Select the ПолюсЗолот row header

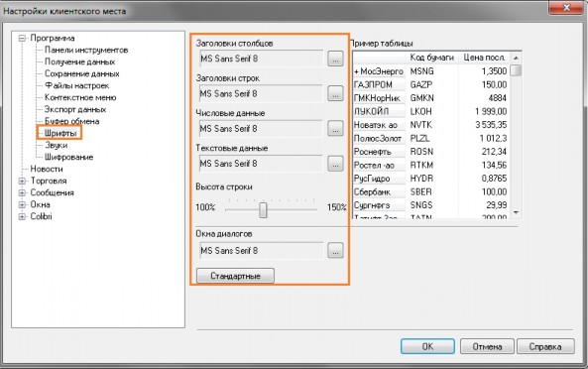(x=380, y=139)
